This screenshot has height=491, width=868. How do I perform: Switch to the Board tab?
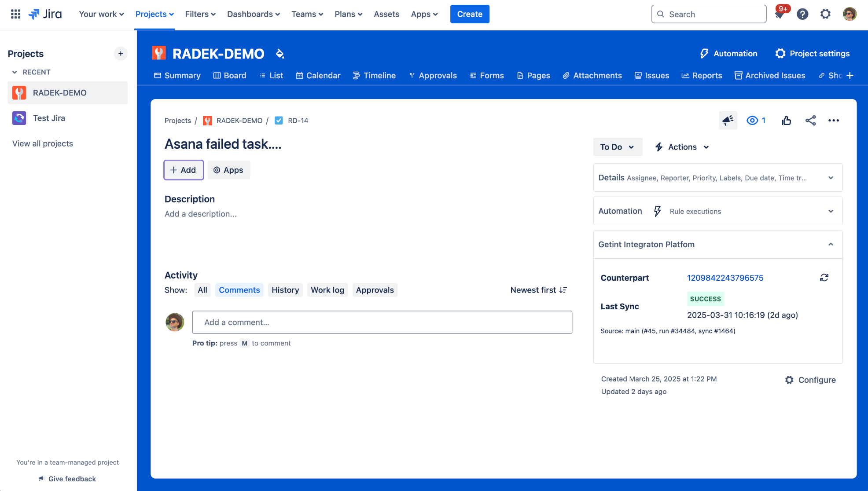click(x=229, y=76)
